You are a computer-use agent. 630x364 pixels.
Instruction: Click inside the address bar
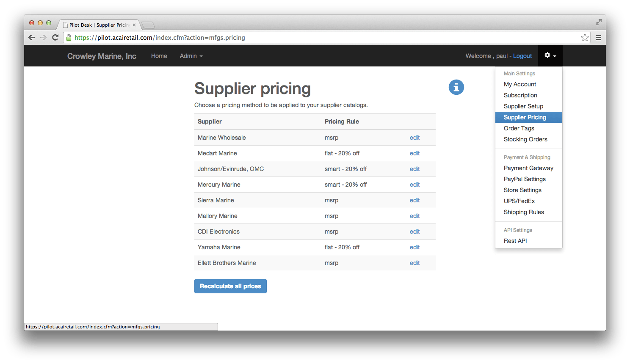(254, 37)
